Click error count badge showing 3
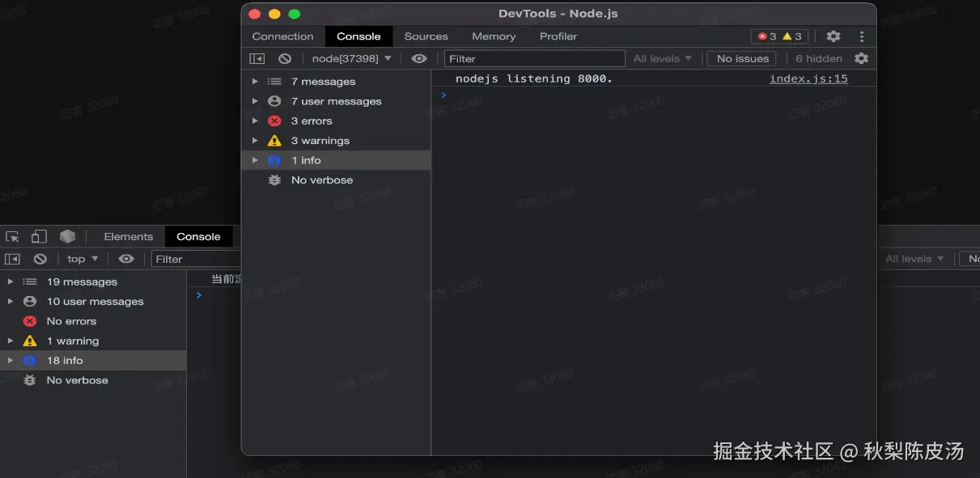The height and width of the screenshot is (478, 980). 766,36
